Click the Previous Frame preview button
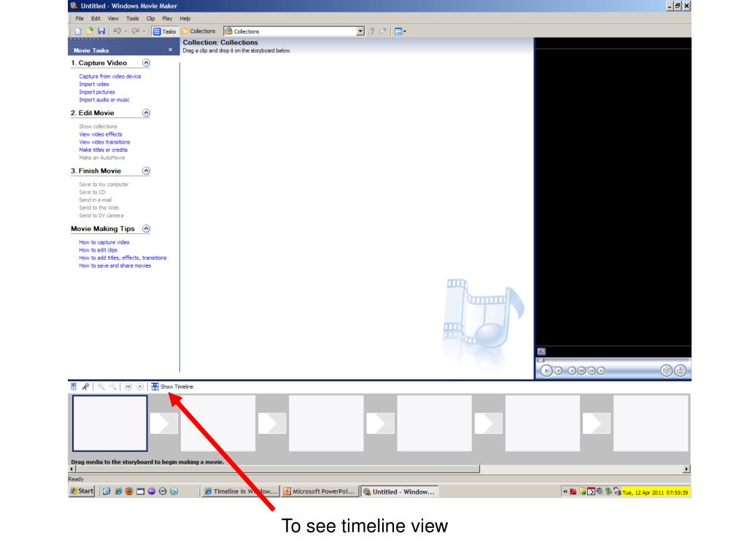747x560 pixels. (581, 370)
